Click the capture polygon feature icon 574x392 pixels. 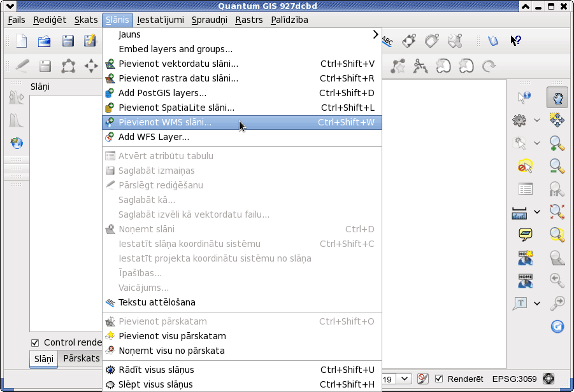(68, 66)
